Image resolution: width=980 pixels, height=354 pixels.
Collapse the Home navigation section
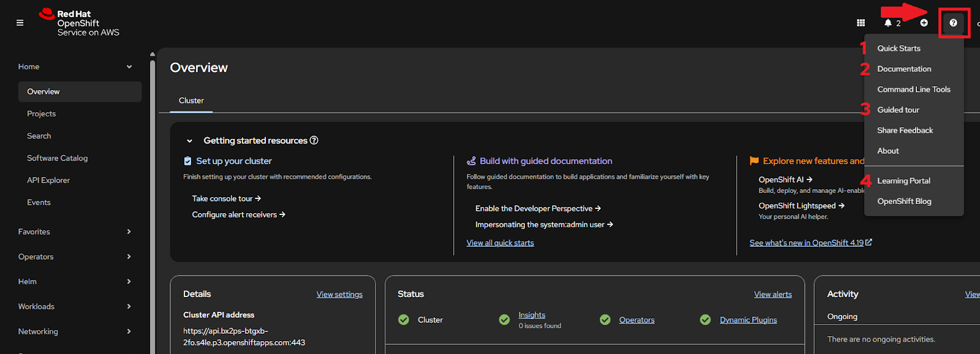(129, 67)
